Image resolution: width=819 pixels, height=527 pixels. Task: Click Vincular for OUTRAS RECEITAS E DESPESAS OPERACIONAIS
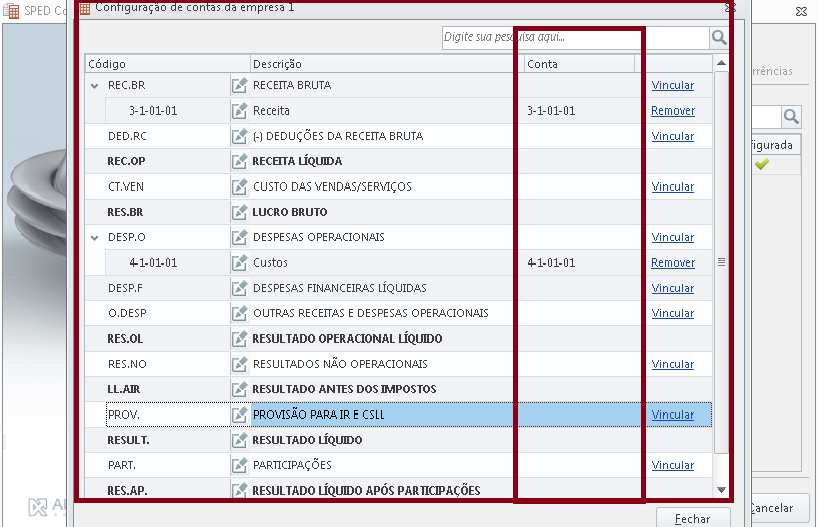pos(673,313)
